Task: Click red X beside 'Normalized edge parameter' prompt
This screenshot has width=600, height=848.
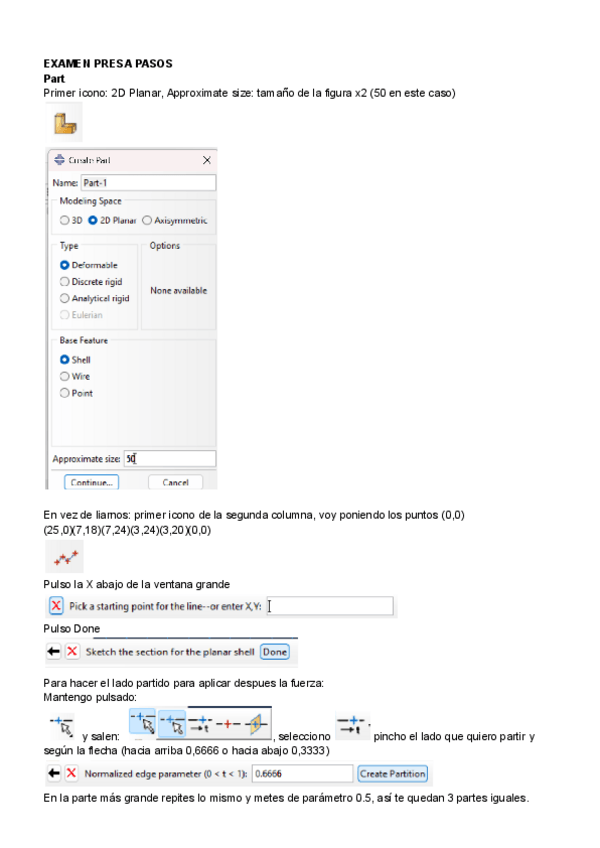Action: click(x=72, y=773)
